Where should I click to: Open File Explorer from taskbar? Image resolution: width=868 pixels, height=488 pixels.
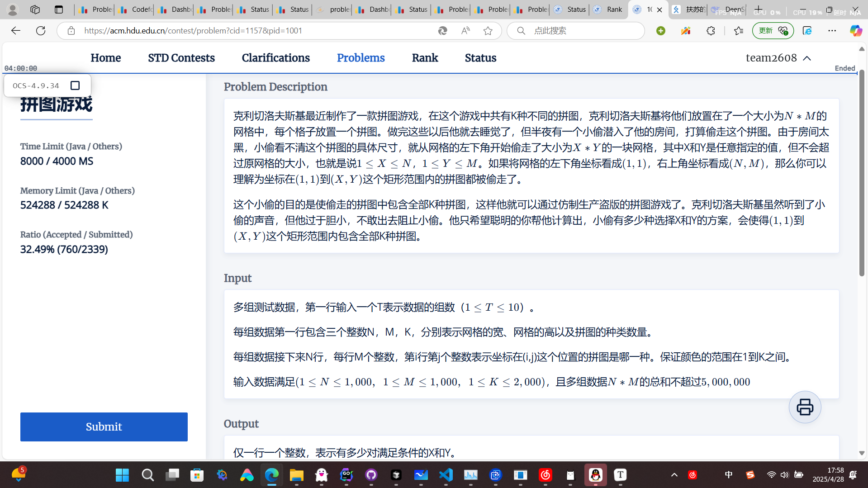[296, 475]
